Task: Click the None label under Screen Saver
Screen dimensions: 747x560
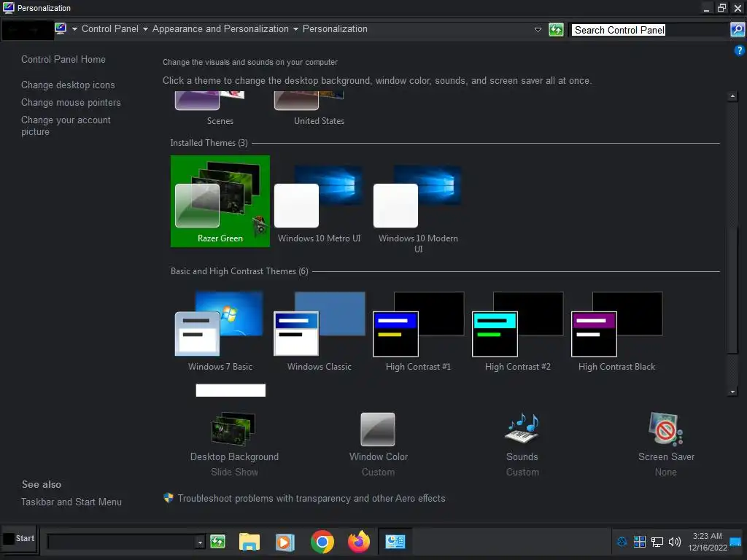Action: 665,472
